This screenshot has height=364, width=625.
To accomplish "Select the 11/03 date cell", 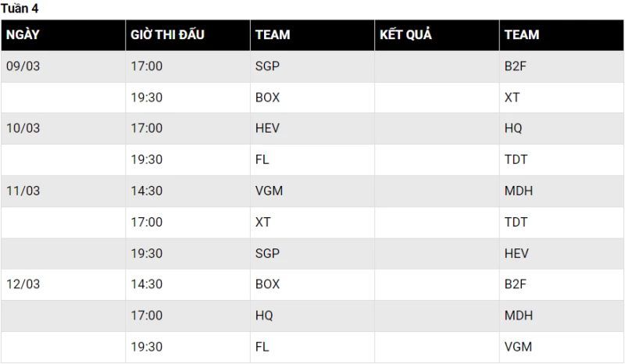I will point(23,191).
